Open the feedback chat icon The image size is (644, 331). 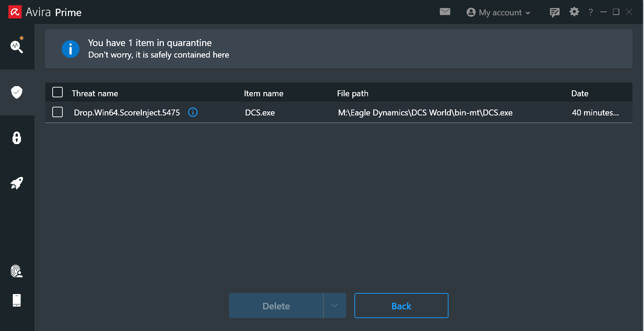[554, 13]
